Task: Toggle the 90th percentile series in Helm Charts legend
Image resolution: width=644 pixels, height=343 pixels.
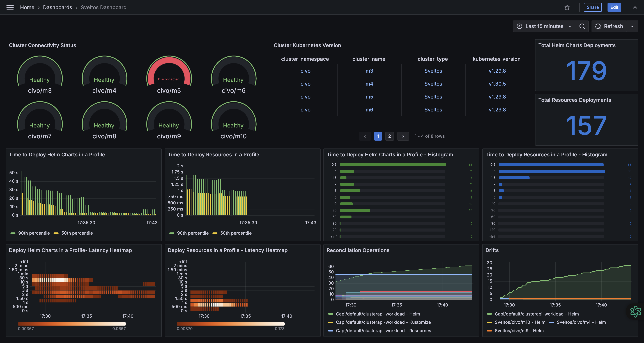Action: (x=34, y=233)
